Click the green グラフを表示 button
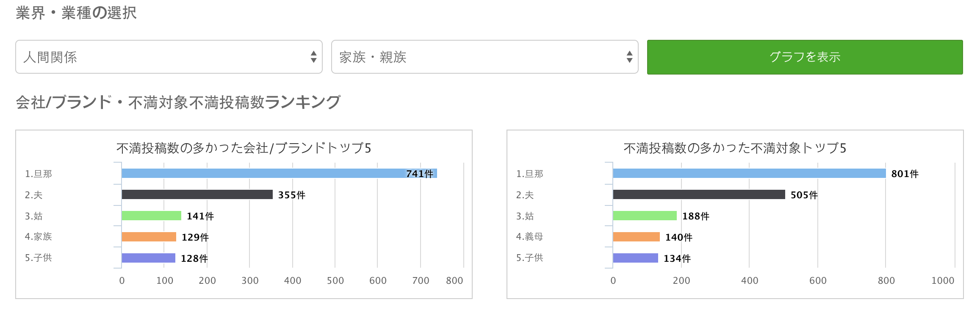This screenshot has width=980, height=327. pyautogui.click(x=805, y=57)
